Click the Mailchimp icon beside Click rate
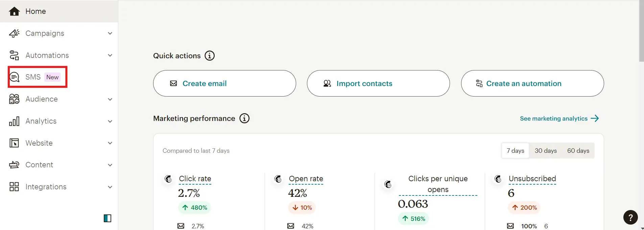Viewport: 644px width, 230px height. [x=168, y=179]
